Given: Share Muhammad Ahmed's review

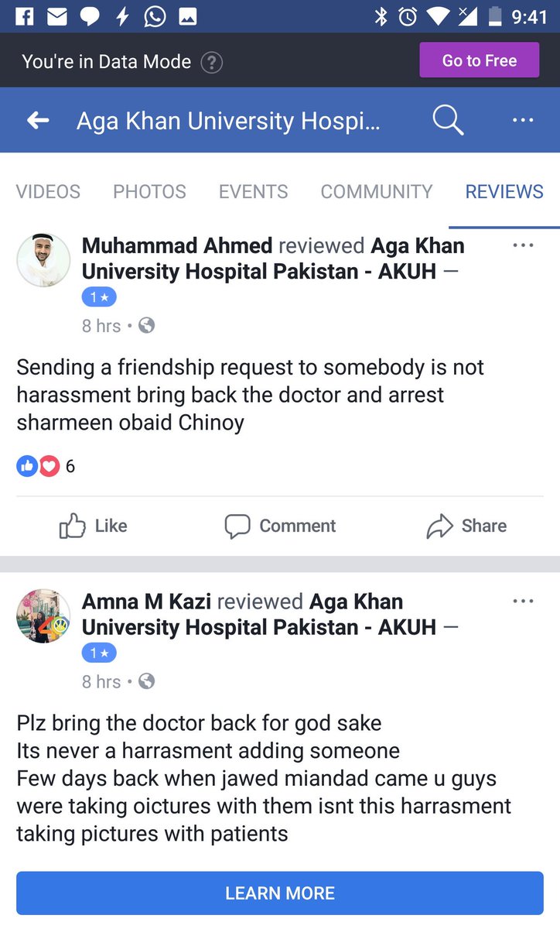Looking at the screenshot, I should [466, 526].
